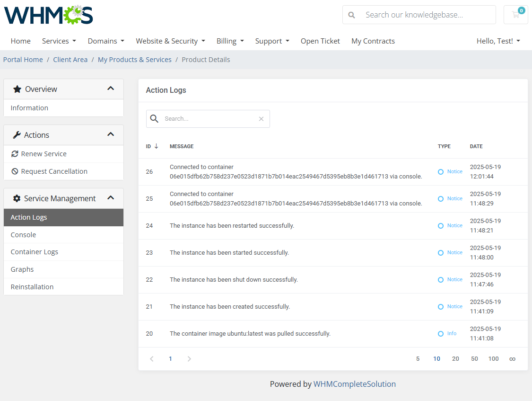Open the Services dropdown menu
This screenshot has height=401, width=532.
[x=59, y=41]
